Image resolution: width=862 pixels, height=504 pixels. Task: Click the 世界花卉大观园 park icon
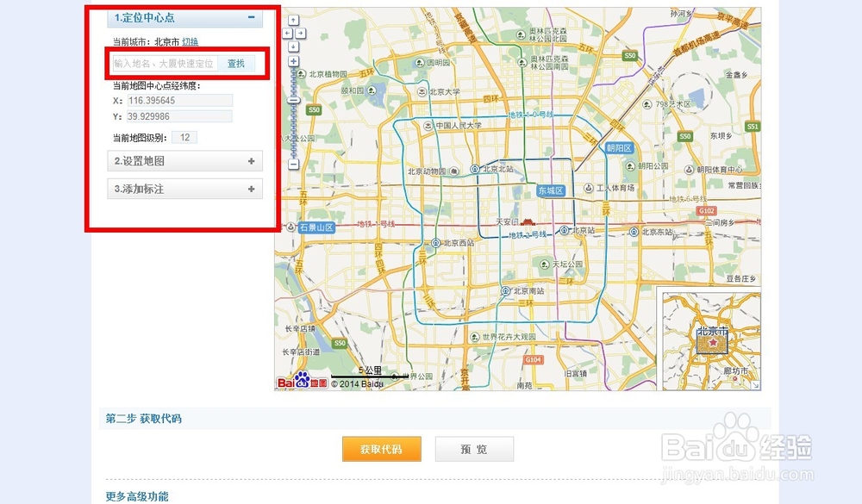pyautogui.click(x=475, y=336)
